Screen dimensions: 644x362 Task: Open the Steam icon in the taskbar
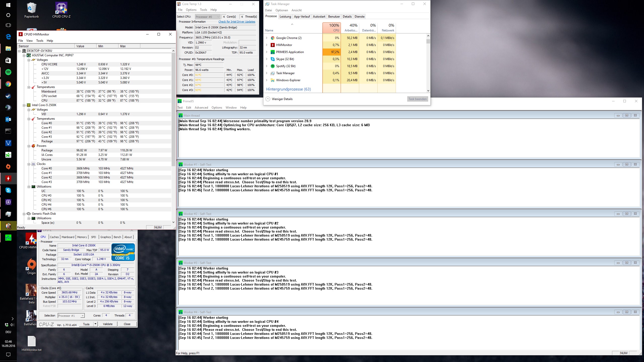[8, 96]
